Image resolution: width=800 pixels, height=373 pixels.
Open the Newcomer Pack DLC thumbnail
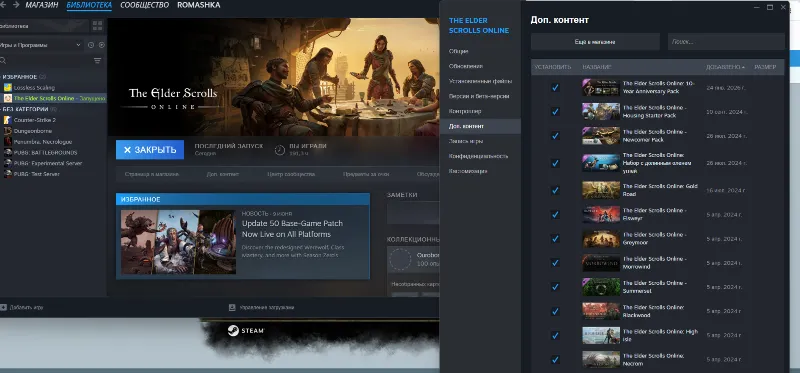pyautogui.click(x=601, y=136)
